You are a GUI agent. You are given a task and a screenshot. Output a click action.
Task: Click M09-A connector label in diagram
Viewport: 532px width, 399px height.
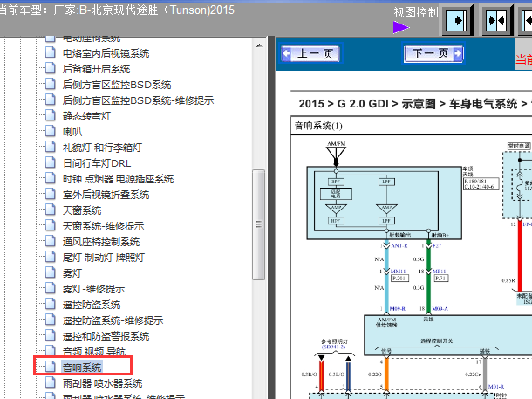(440, 309)
